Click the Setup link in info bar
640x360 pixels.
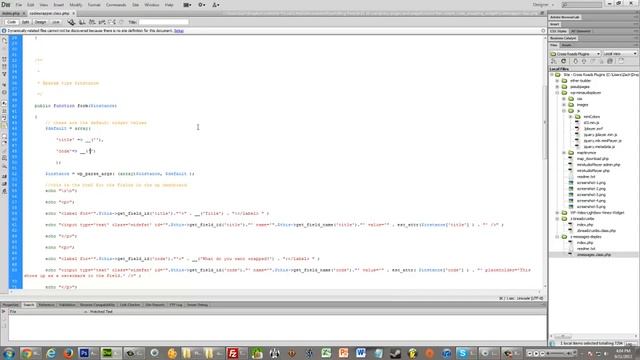(179, 31)
